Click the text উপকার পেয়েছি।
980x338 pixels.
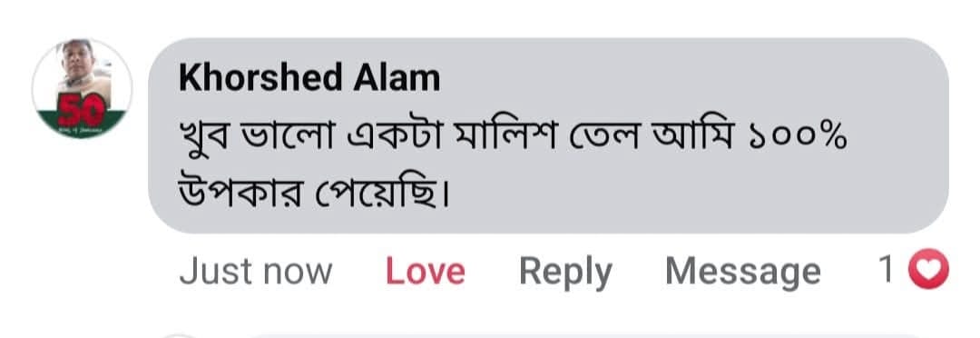tap(314, 194)
